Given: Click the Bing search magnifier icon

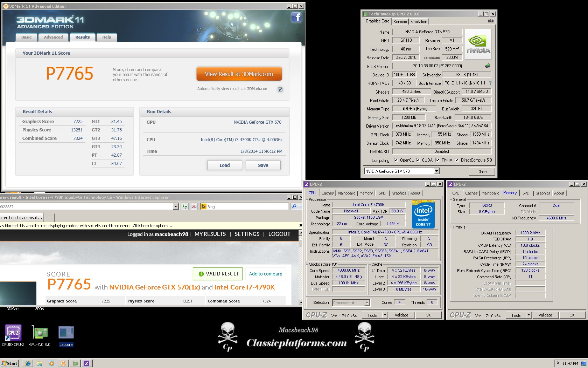Looking at the screenshot, I should coord(294,206).
